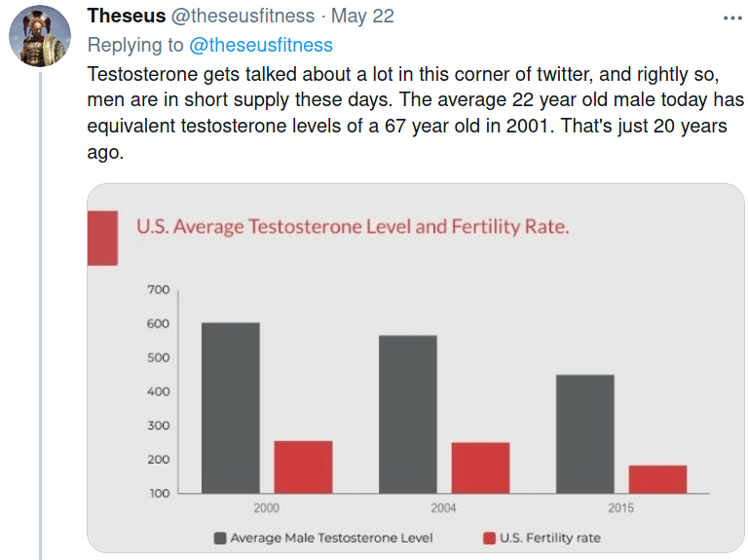The image size is (748, 560).
Task: Select the red fertility bar for 2000
Action: pos(303,467)
